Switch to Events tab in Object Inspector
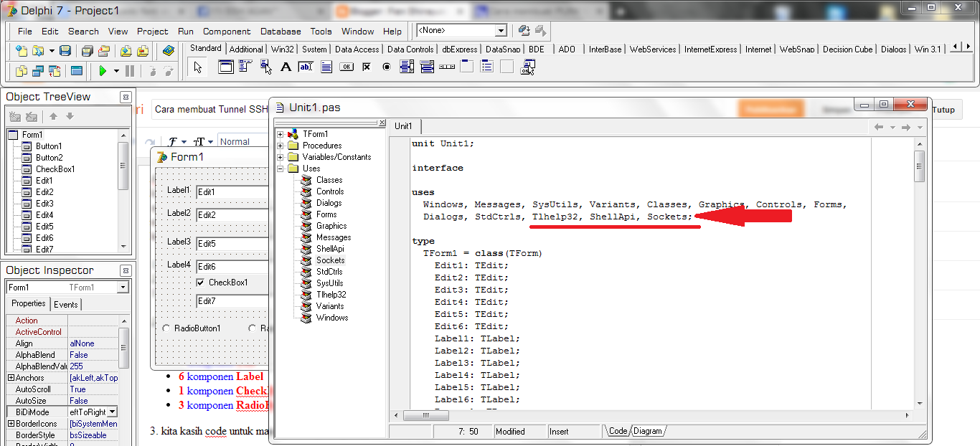Viewport: 980px width, 446px height. [x=66, y=304]
